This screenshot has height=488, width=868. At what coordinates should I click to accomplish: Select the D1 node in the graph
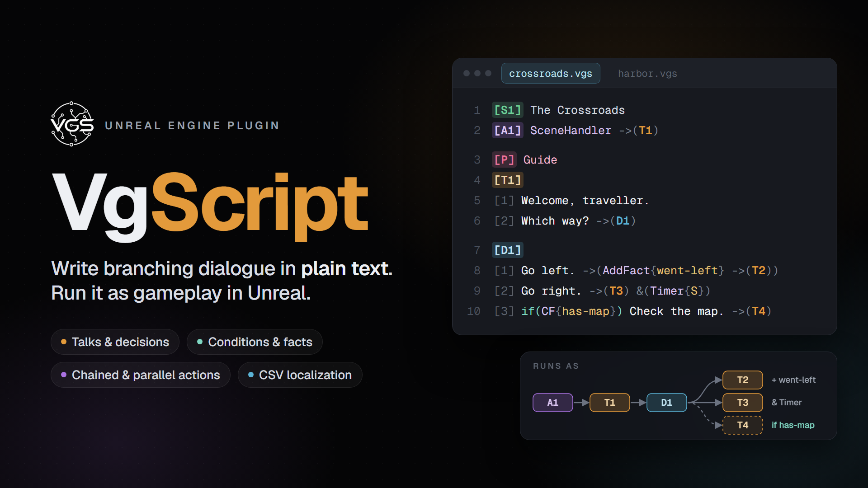(x=667, y=402)
